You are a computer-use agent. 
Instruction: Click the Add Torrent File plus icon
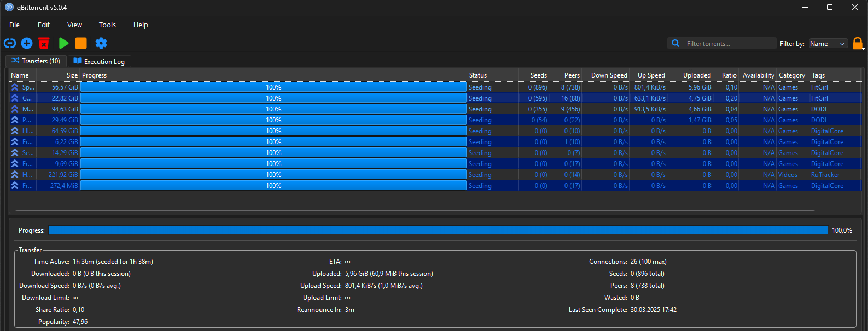point(27,43)
